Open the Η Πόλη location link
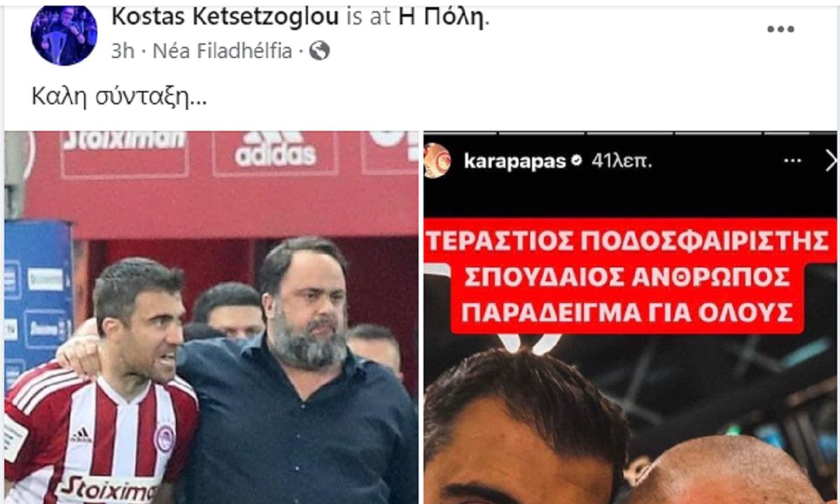This screenshot has height=504, width=840. 440,17
